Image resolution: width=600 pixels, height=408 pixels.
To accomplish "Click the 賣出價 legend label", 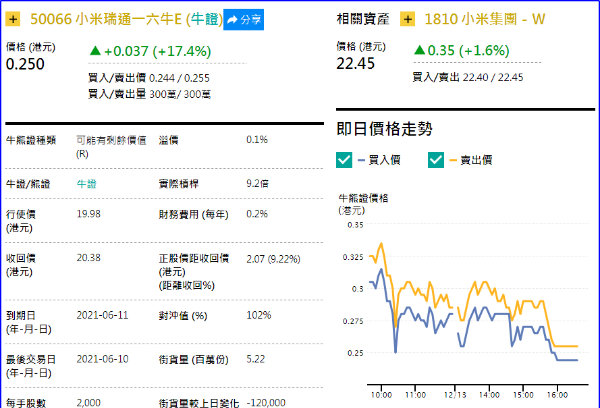I will point(476,160).
